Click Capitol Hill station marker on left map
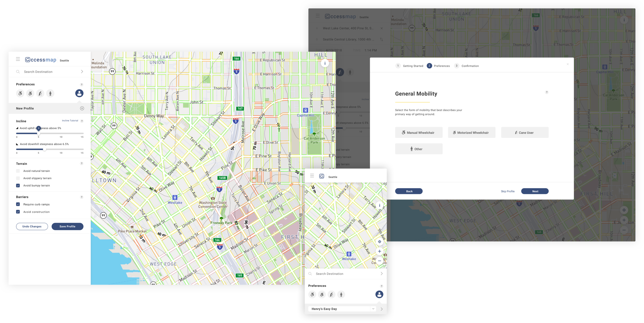 click(306, 110)
